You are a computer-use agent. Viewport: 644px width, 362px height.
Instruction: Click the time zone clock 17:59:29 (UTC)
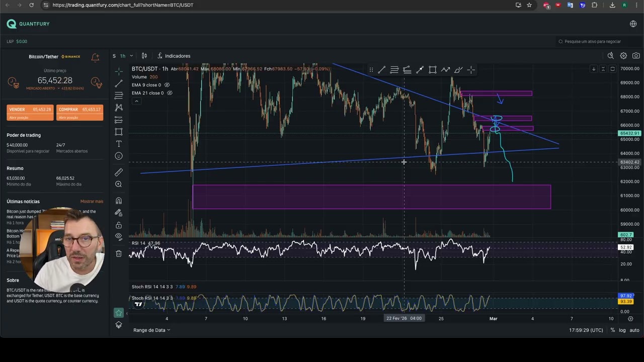click(x=586, y=330)
